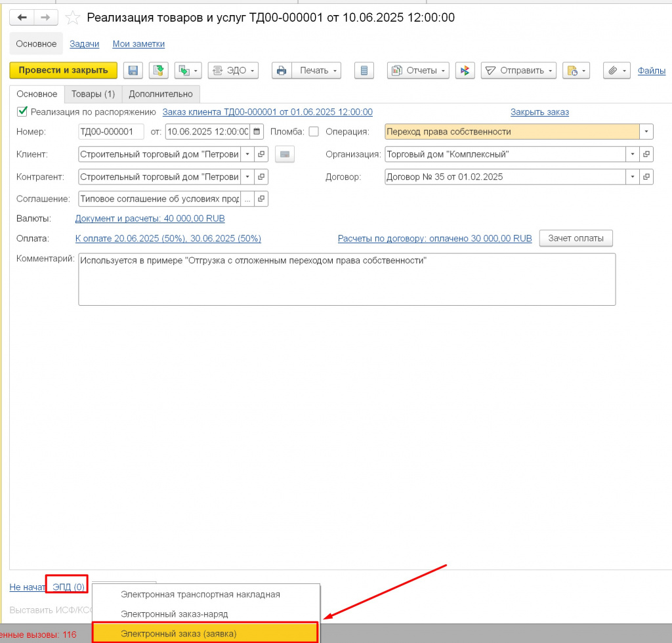The width and height of the screenshot is (672, 643).
Task: Toggle the Пломба checkbox
Action: tap(314, 131)
